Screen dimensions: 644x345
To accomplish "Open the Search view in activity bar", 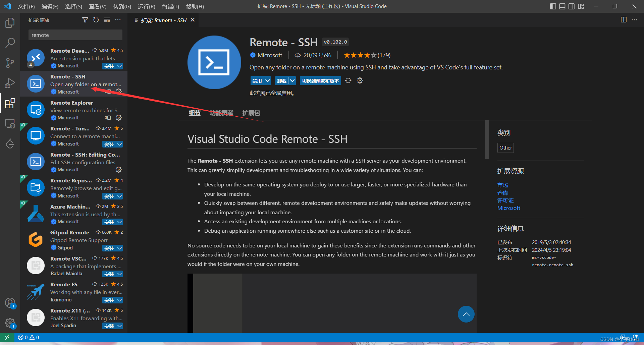I will pyautogui.click(x=10, y=43).
